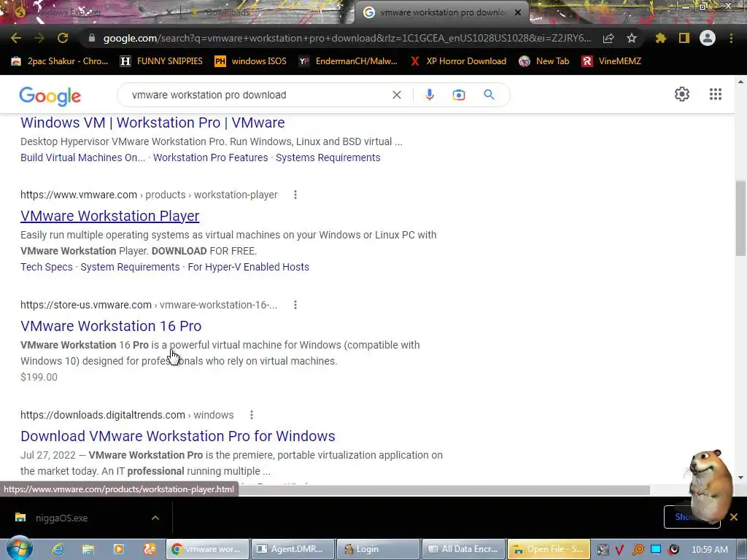Image resolution: width=747 pixels, height=560 pixels.
Task: Open options for the workstation-player result
Action: click(295, 195)
